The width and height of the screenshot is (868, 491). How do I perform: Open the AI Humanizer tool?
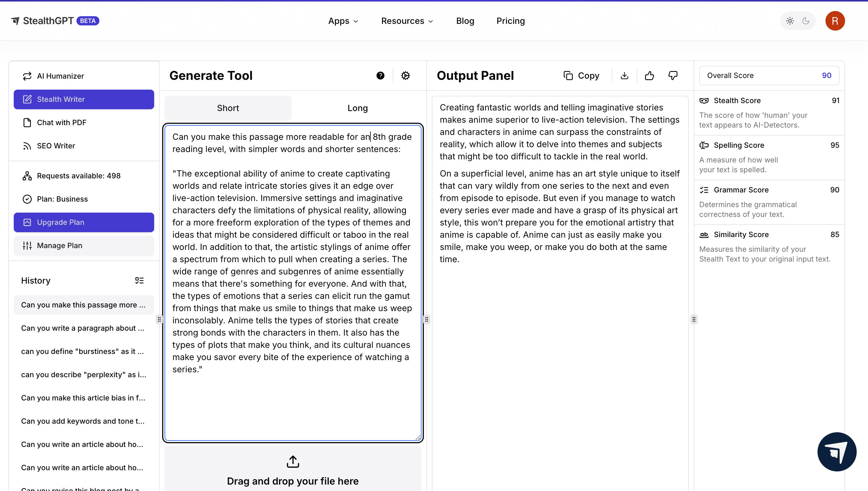[60, 76]
